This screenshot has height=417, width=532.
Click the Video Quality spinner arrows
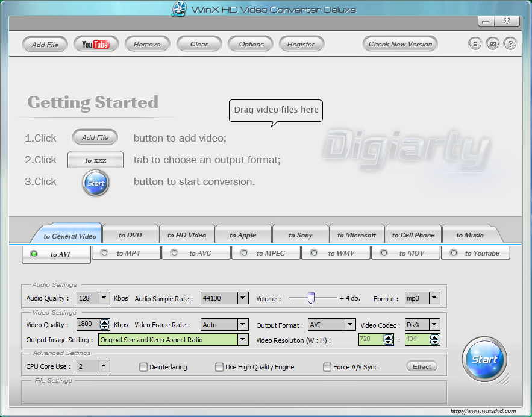point(104,324)
